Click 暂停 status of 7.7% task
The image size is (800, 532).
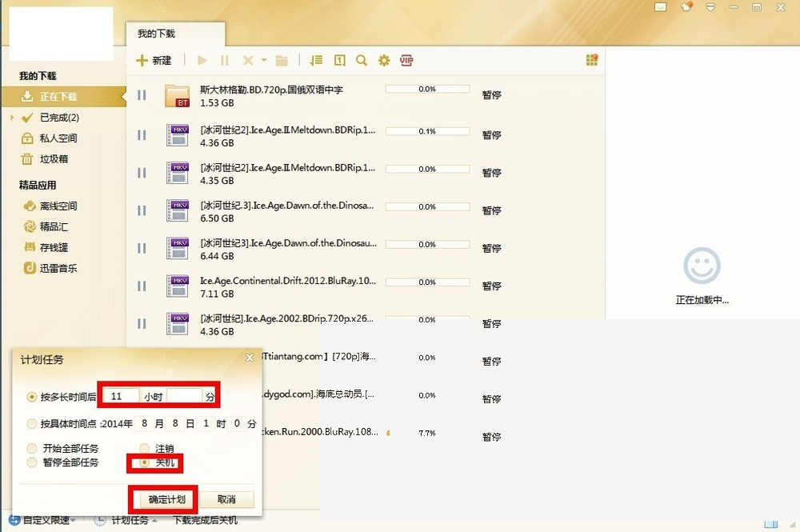tap(491, 437)
